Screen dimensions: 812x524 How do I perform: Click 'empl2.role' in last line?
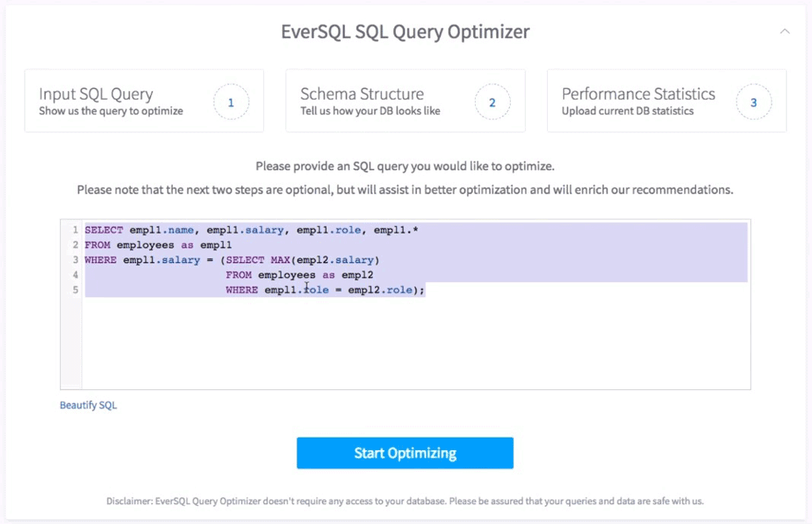click(x=380, y=290)
